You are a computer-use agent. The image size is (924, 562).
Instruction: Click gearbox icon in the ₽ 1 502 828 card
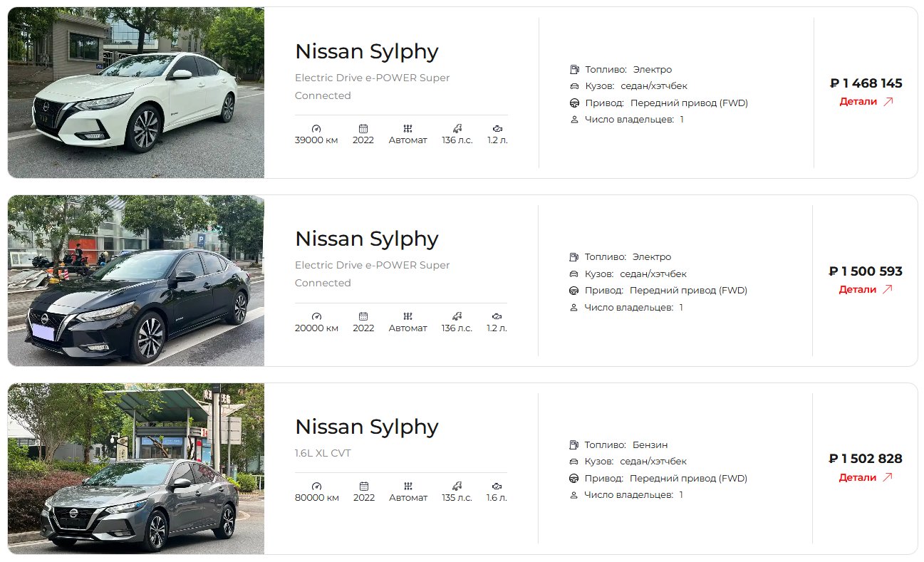tap(408, 486)
